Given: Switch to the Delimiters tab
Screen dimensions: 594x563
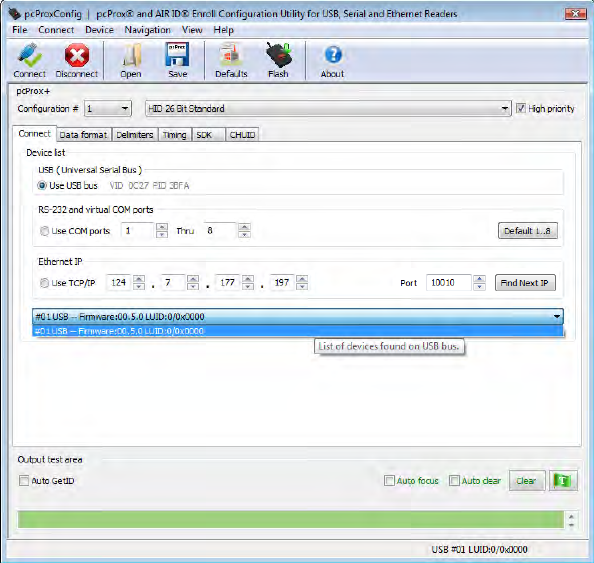Looking at the screenshot, I should (x=134, y=135).
